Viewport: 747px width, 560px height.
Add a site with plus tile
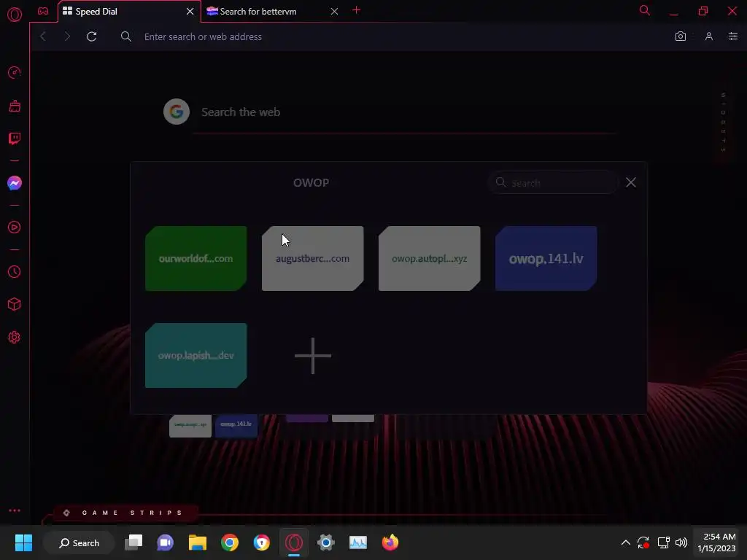click(x=312, y=356)
